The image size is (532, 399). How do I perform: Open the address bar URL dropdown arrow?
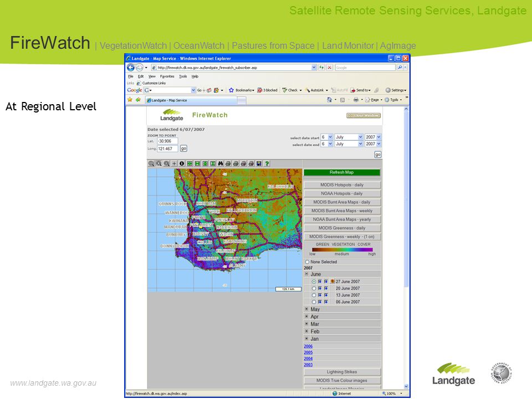314,68
